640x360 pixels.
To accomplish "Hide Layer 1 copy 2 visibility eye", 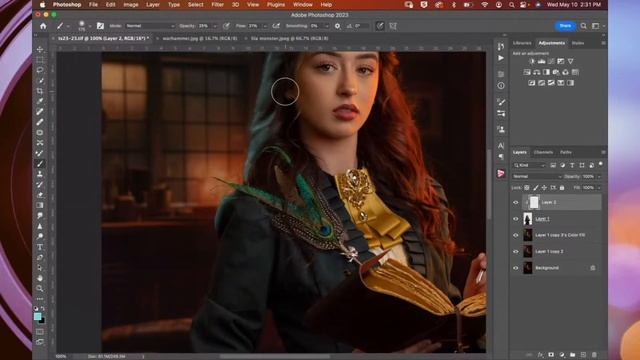I will click(516, 251).
